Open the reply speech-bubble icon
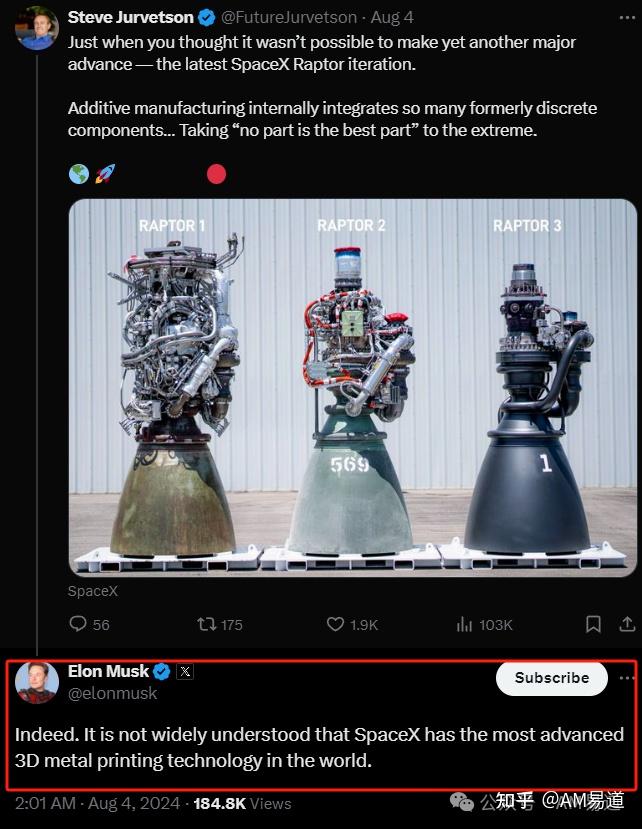This screenshot has height=829, width=642. pos(77,624)
